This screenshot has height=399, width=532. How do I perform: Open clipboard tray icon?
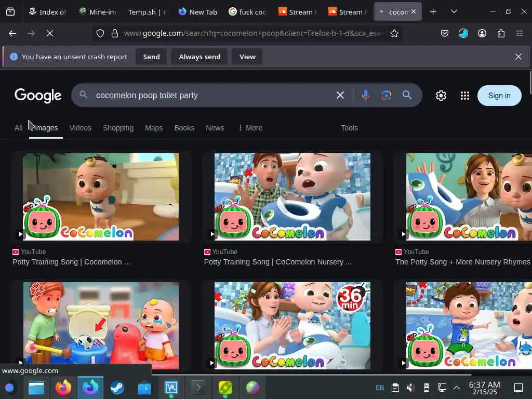395,388
